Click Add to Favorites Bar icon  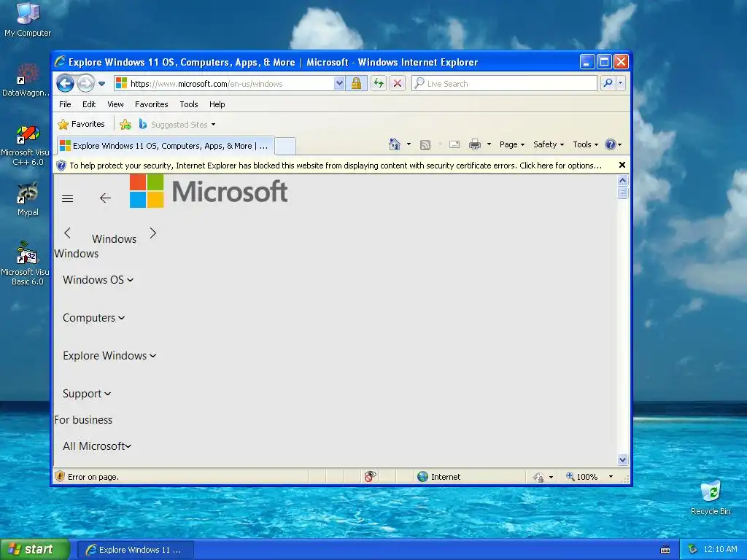click(x=125, y=125)
